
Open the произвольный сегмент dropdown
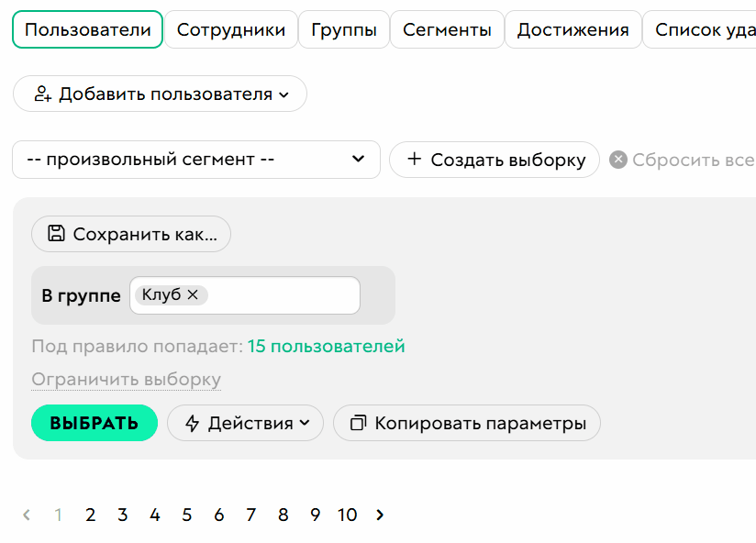[196, 160]
